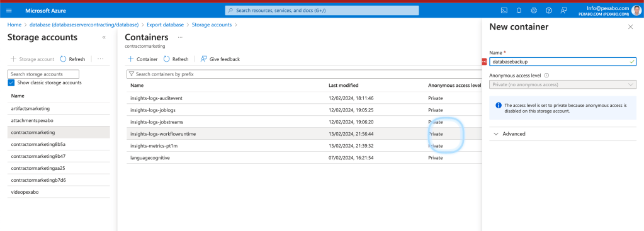Viewport: 644px width, 231px height.
Task: Click the Search storage accounts field
Action: [43, 74]
